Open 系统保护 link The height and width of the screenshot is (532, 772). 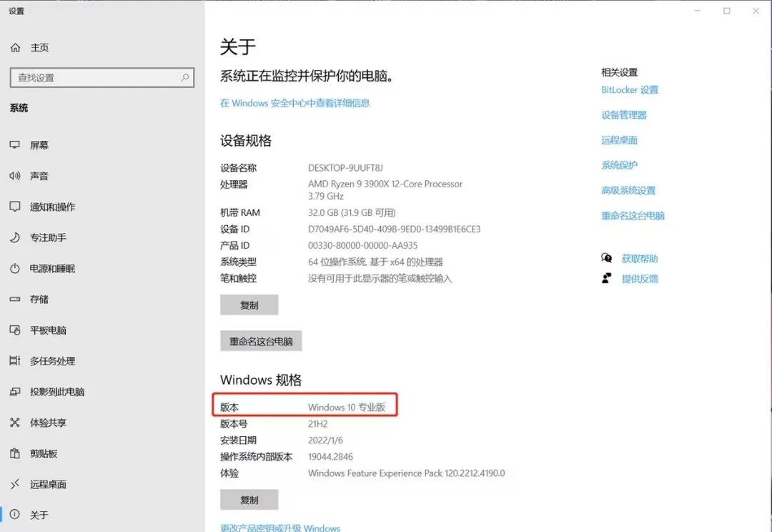click(x=619, y=165)
